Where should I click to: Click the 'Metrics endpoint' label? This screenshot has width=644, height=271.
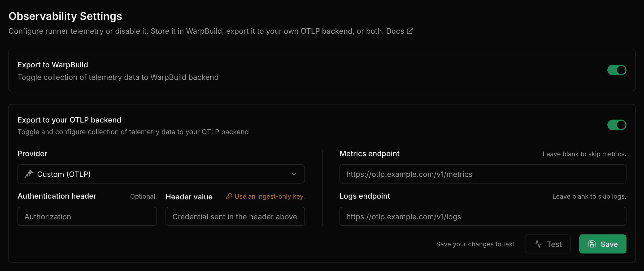(369, 154)
